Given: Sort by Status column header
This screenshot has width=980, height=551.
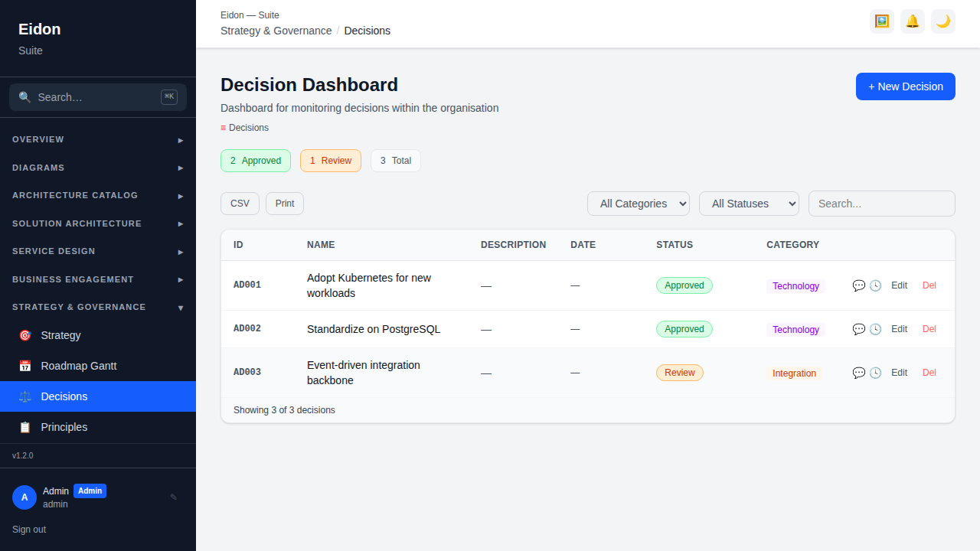Looking at the screenshot, I should tap(675, 245).
